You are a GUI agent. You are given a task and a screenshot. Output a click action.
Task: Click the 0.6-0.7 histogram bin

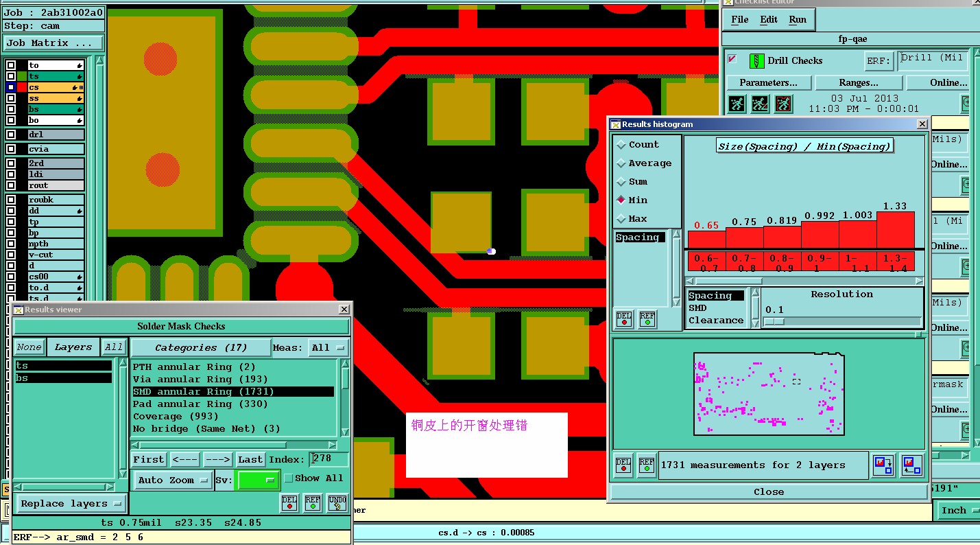point(706,262)
